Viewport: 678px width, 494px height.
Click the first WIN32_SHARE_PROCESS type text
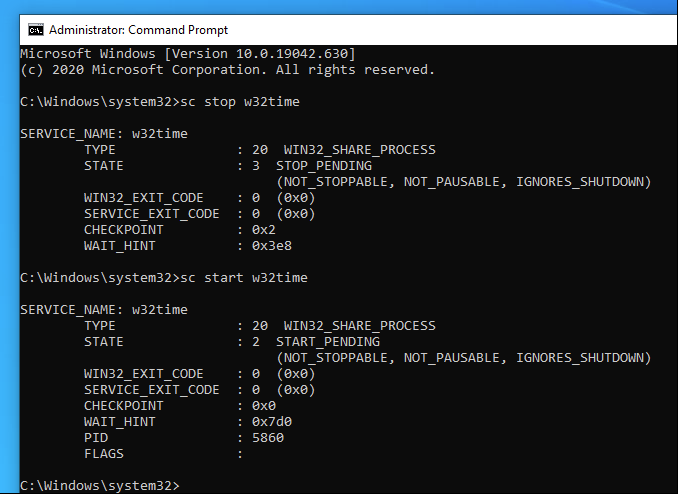[359, 150]
